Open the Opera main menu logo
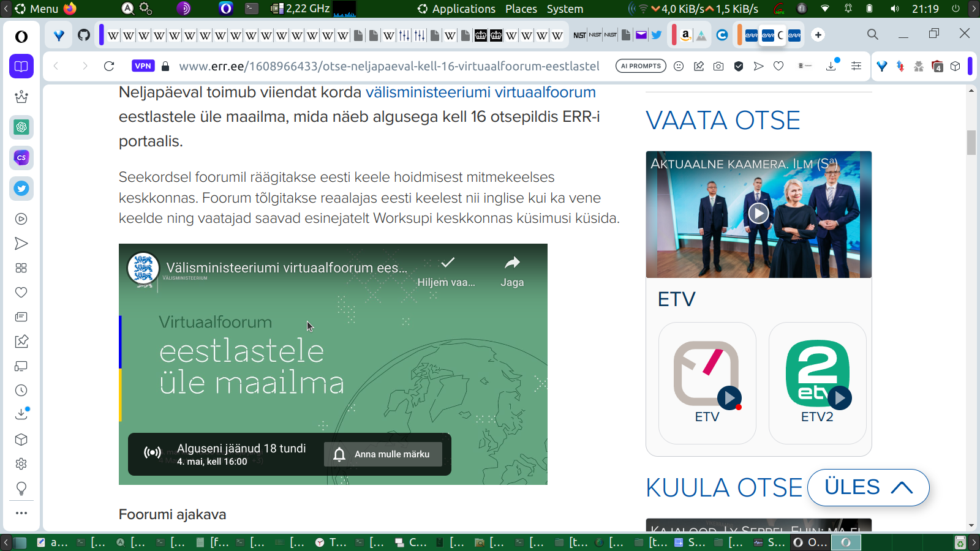The width and height of the screenshot is (980, 551). (21, 37)
